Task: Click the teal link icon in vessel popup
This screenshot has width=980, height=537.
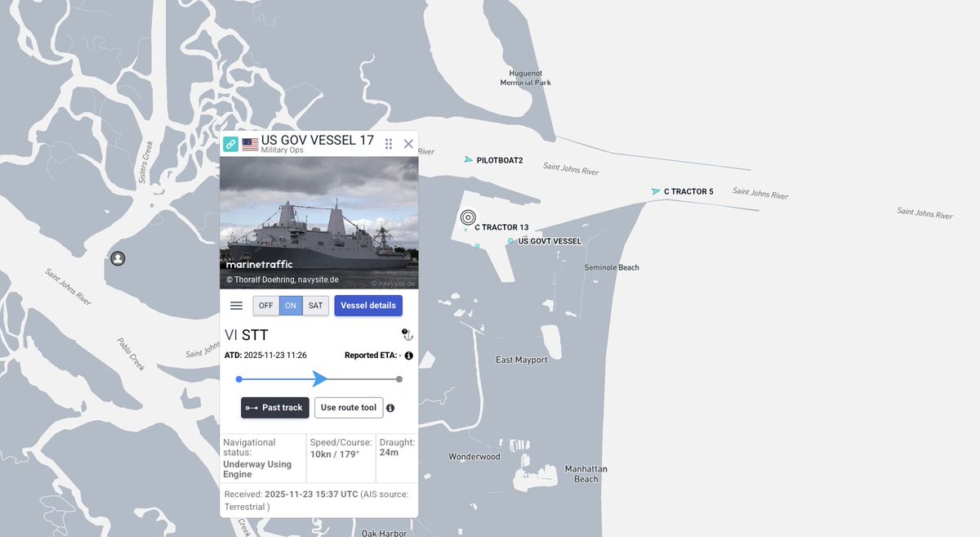Action: pyautogui.click(x=231, y=144)
